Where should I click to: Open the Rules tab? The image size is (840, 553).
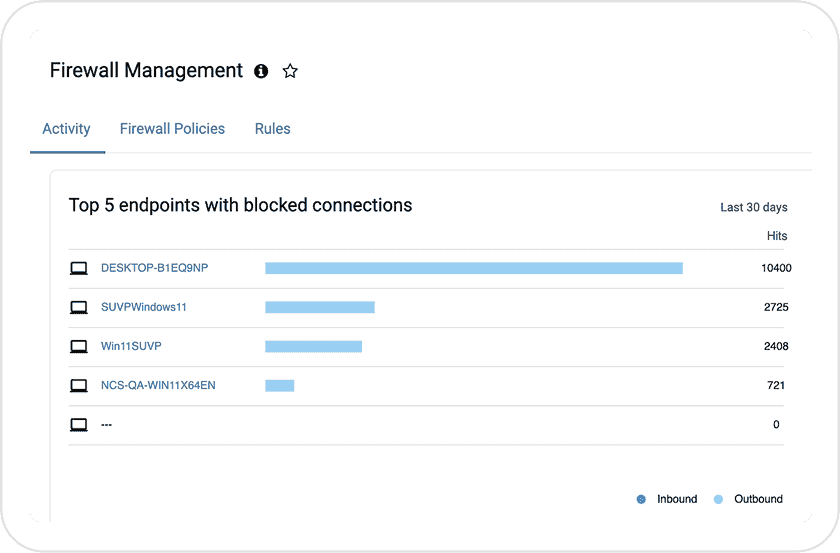click(273, 129)
